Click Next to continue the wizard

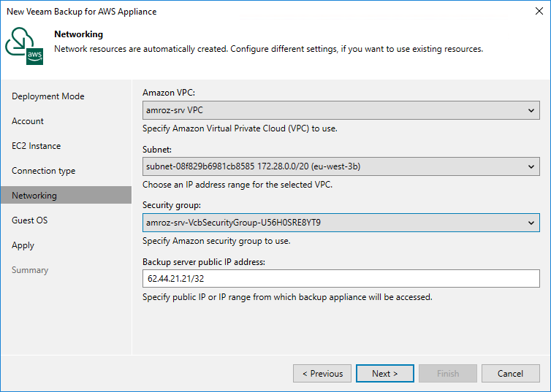(x=385, y=374)
